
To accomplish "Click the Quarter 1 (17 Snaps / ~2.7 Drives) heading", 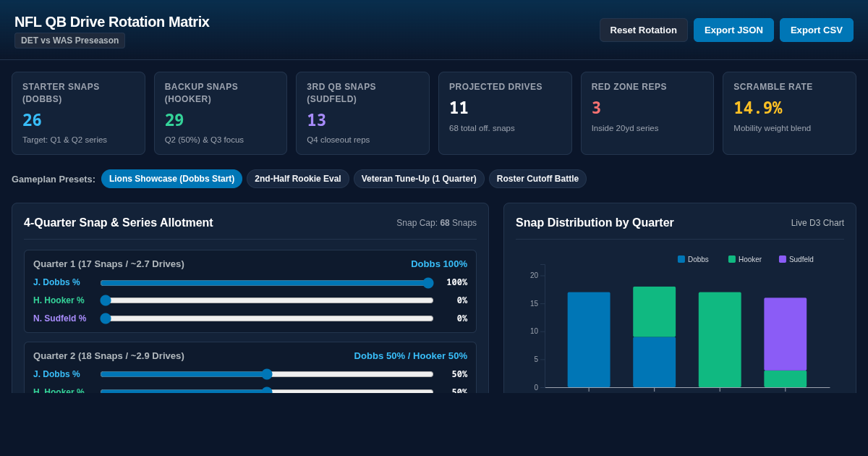I will click(109, 264).
